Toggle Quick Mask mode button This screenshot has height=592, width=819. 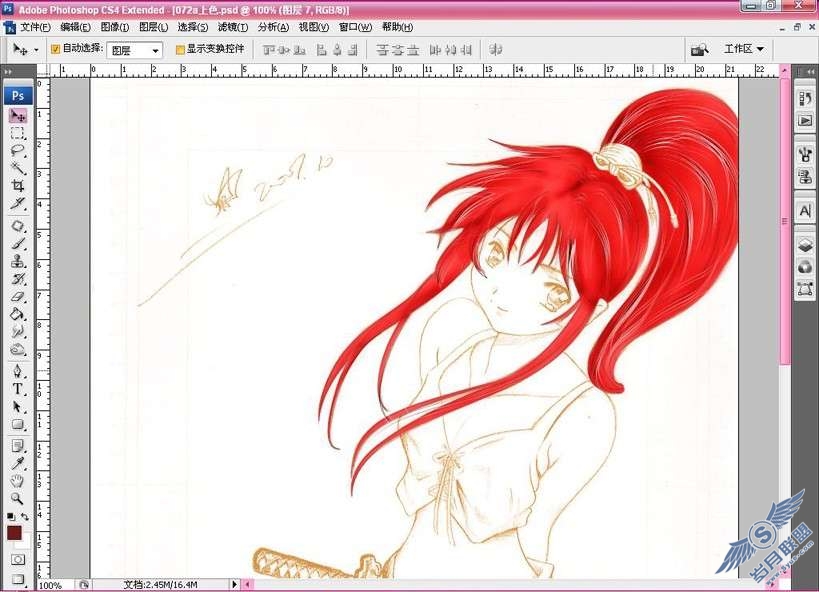pos(18,560)
